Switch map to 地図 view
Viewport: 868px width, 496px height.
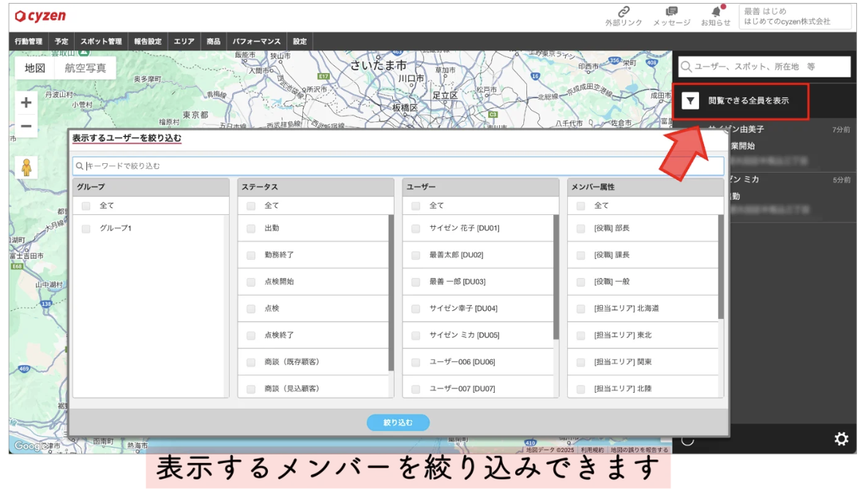tap(35, 68)
